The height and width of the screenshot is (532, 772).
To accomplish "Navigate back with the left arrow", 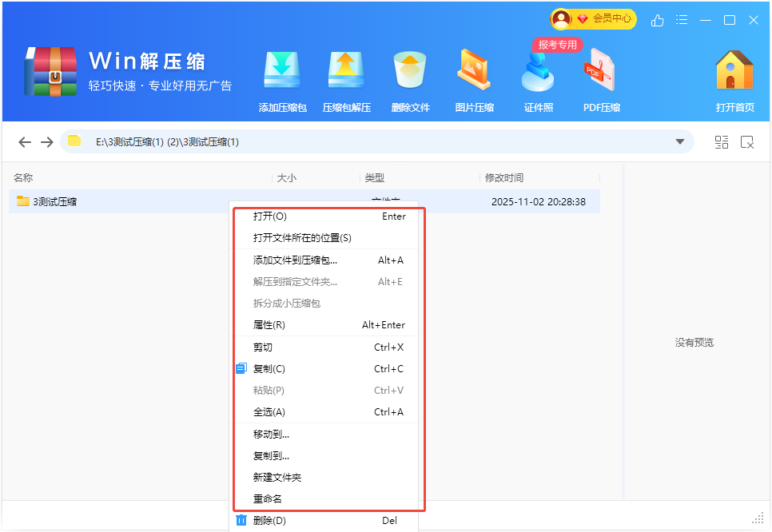I will click(25, 142).
